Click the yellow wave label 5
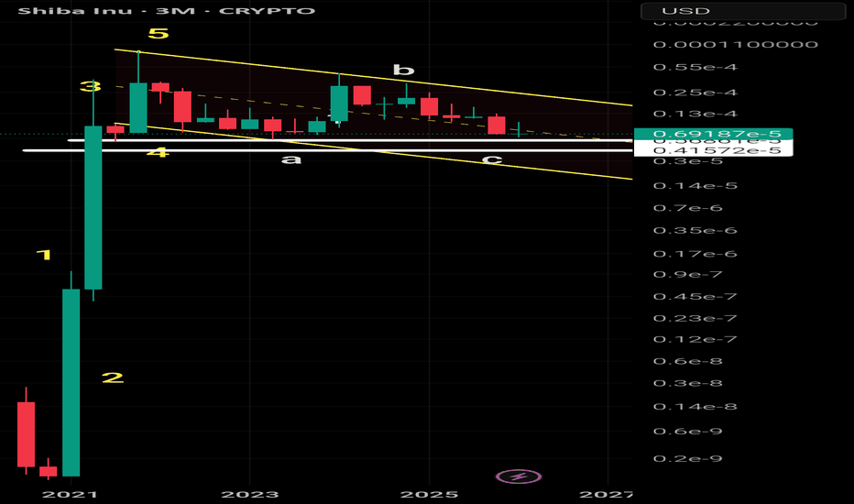The width and height of the screenshot is (854, 504). pos(159,34)
